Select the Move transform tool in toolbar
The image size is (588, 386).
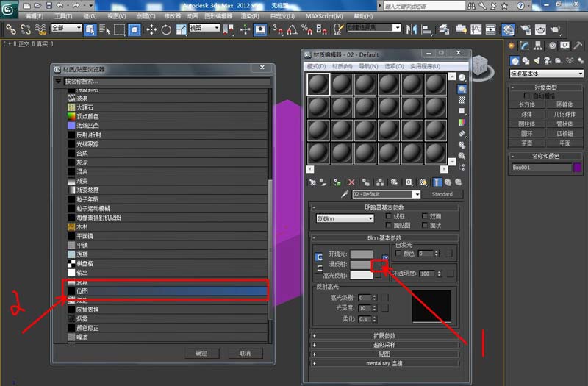click(x=152, y=29)
